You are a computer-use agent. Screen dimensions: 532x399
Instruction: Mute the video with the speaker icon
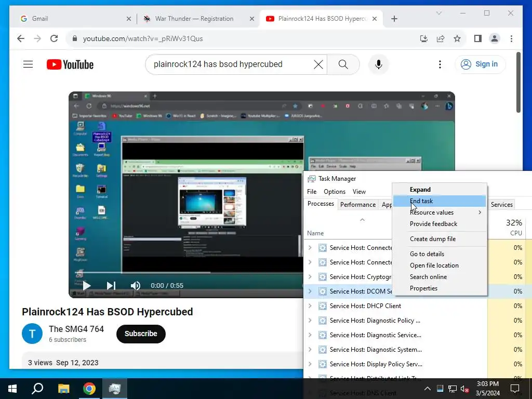(x=136, y=286)
